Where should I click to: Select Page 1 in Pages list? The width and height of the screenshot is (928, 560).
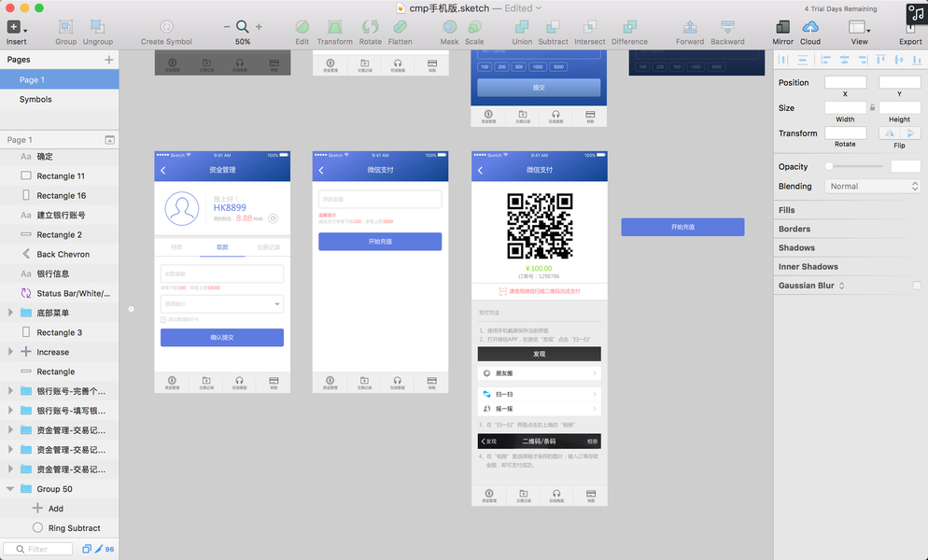click(59, 79)
